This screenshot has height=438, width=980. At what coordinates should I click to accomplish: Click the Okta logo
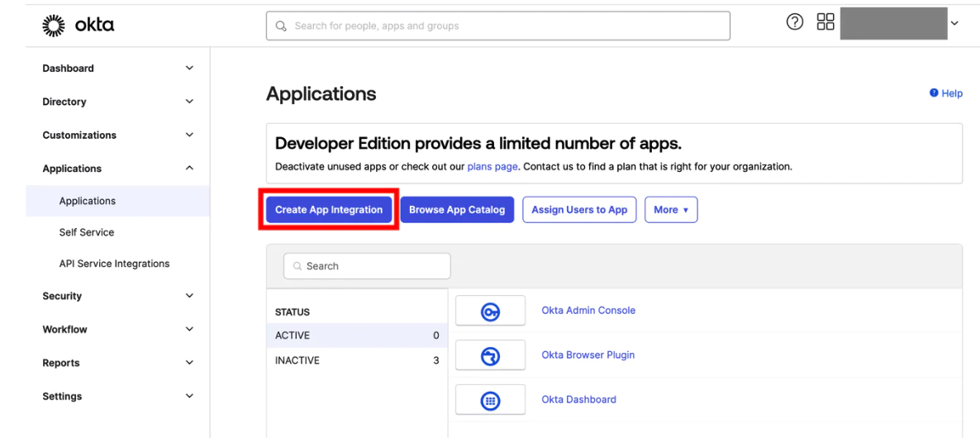point(78,25)
